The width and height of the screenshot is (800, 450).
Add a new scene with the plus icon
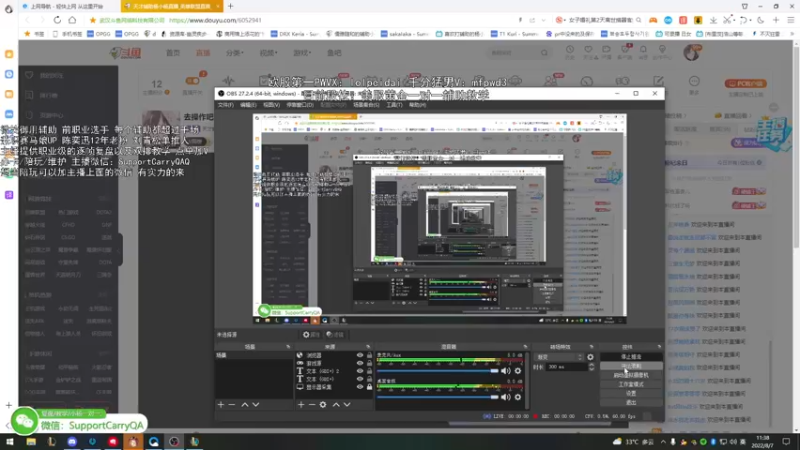pos(221,405)
